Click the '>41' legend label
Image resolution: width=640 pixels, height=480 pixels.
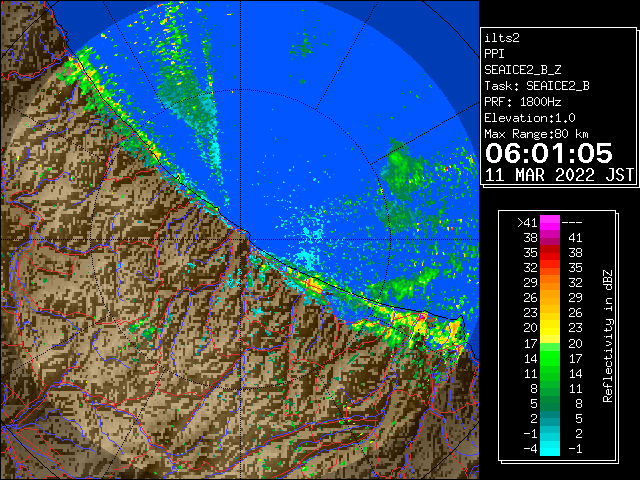pos(527,223)
